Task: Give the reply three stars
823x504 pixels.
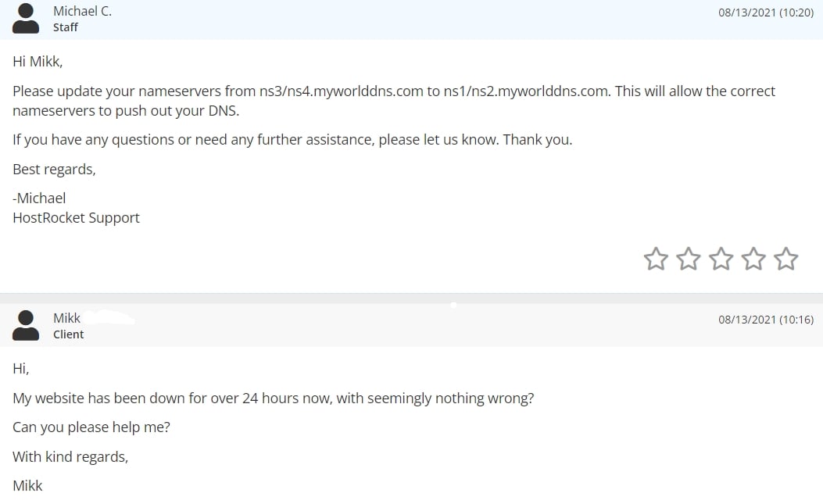Action: [721, 259]
